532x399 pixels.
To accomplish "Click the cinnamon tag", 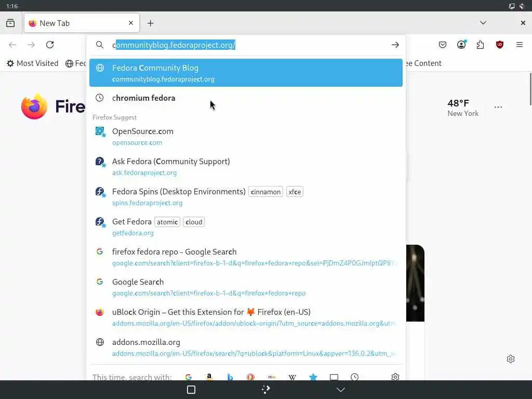I will tap(265, 192).
